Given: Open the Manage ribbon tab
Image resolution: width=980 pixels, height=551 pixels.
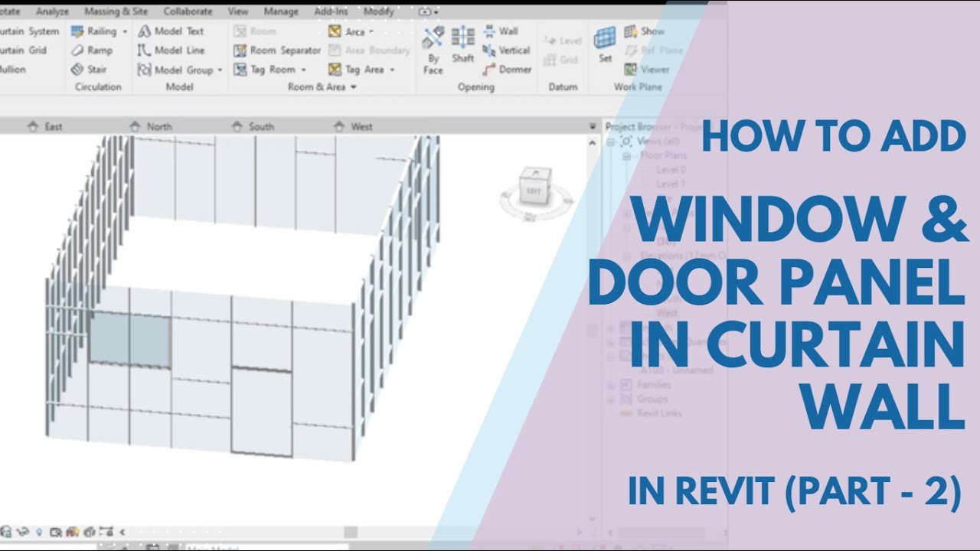Looking at the screenshot, I should pyautogui.click(x=281, y=11).
